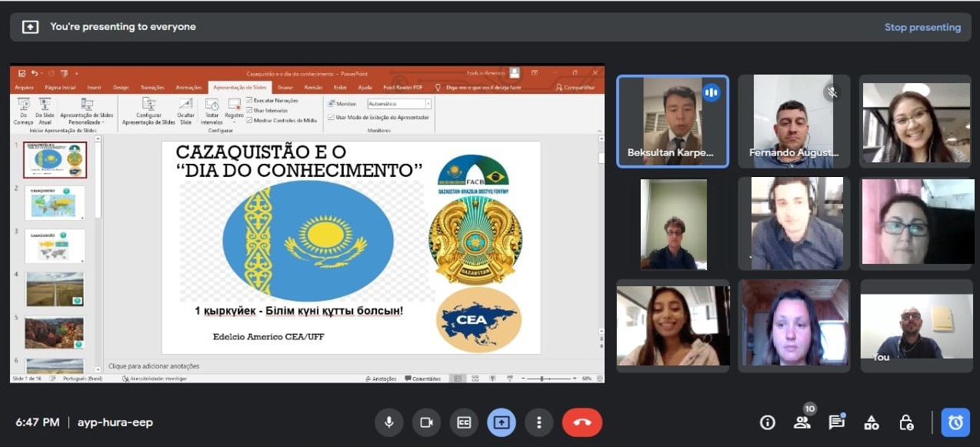Select slide 2 thumbnail in panel

point(55,203)
